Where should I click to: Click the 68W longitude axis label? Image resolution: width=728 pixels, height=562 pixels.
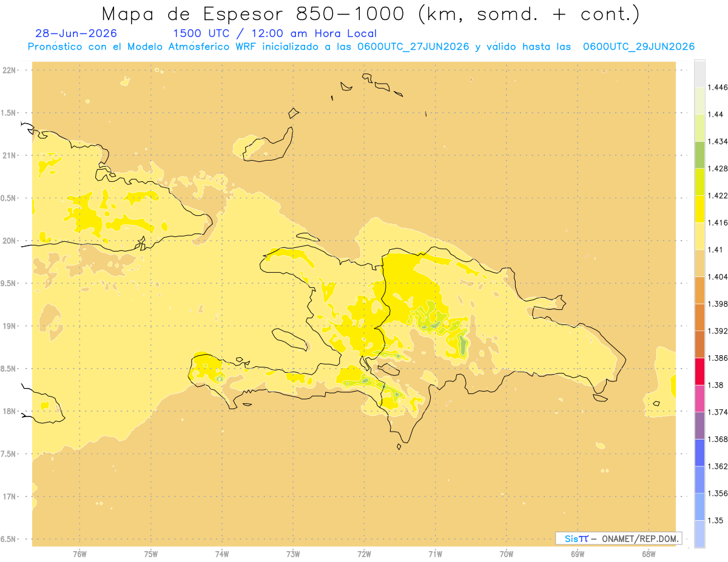[x=649, y=554]
